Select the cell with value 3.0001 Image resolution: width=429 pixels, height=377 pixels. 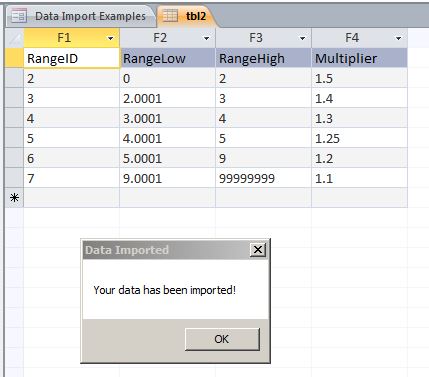(x=167, y=118)
